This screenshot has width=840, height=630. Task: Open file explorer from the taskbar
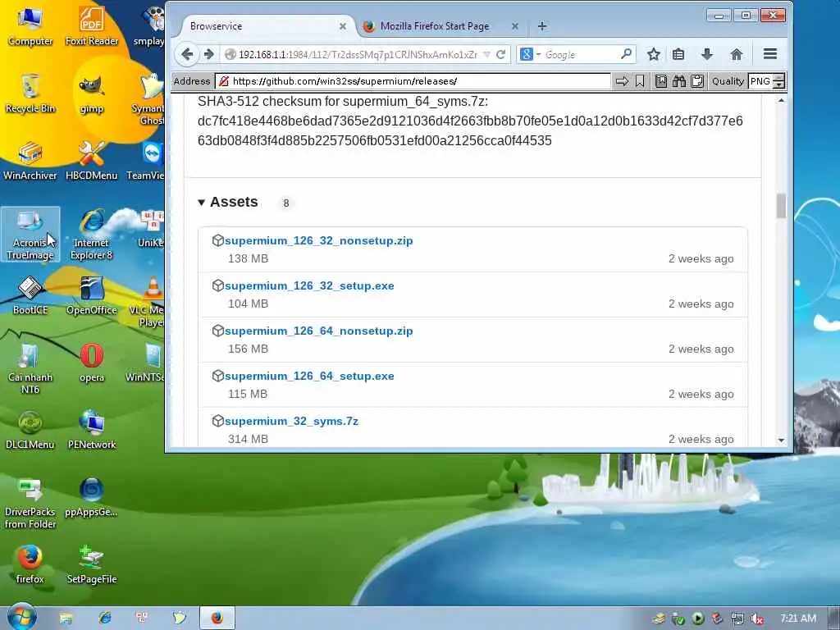pyautogui.click(x=66, y=619)
